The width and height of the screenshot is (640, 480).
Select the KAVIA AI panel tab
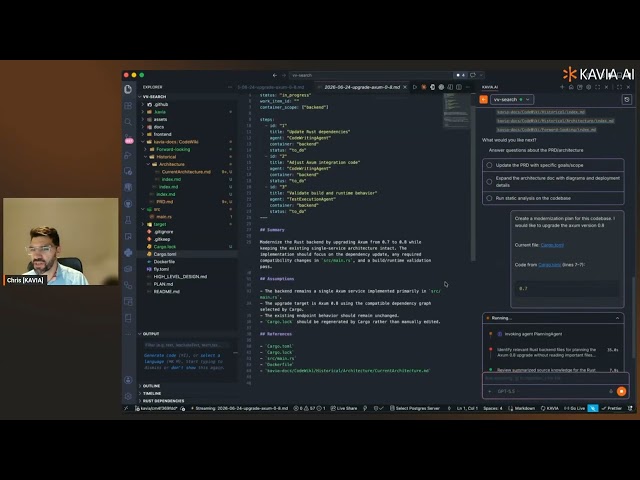(x=489, y=87)
